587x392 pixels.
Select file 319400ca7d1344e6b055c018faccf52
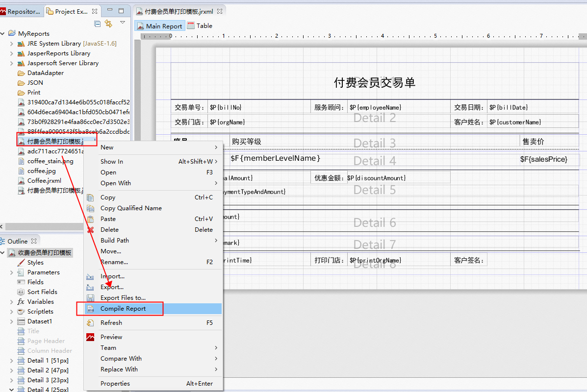pyautogui.click(x=74, y=102)
